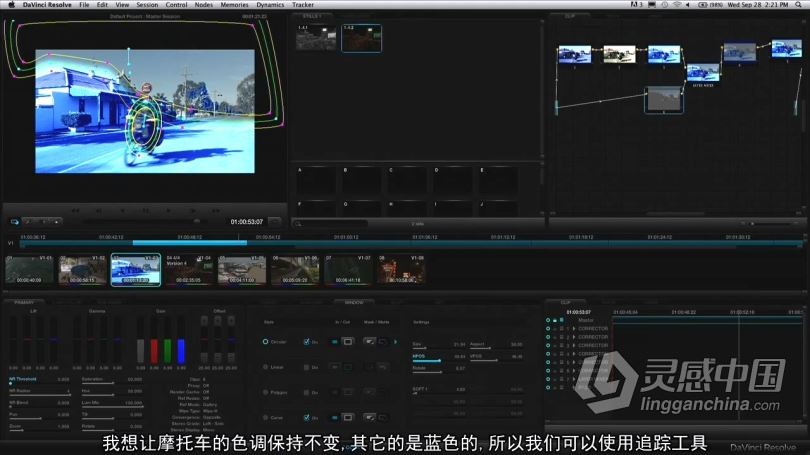Select the second node with desaturated image
810x455 pixels.
tap(619, 55)
